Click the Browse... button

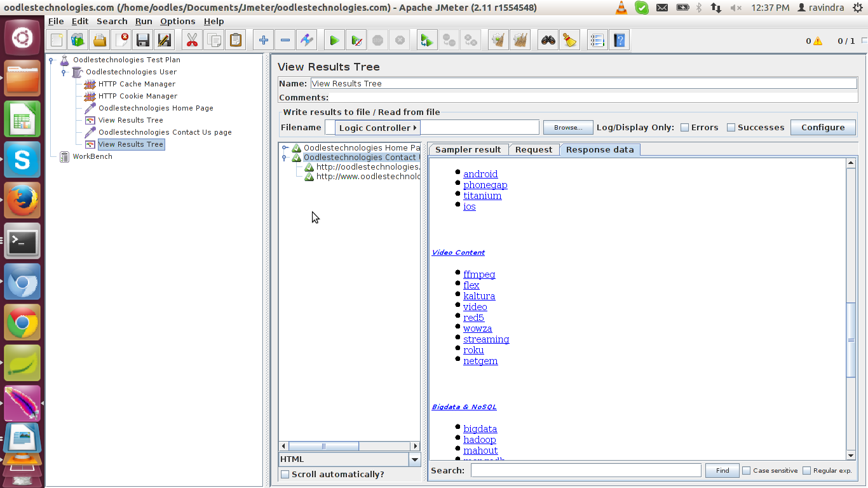click(568, 128)
